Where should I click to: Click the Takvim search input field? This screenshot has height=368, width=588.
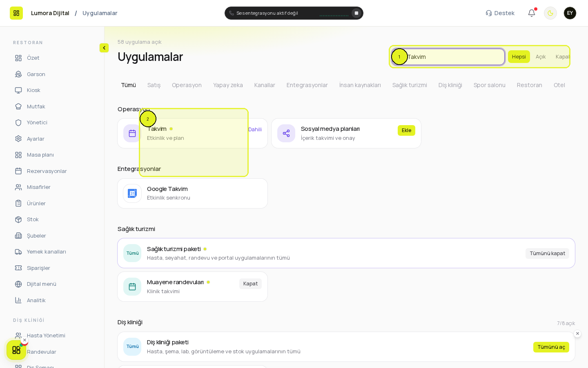click(x=448, y=57)
